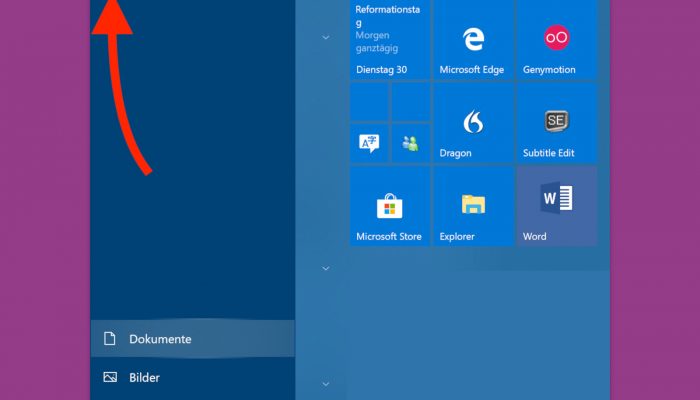Screen dimensions: 700x400
Task: Open the Microsoft Edge tile
Action: [x=473, y=39]
